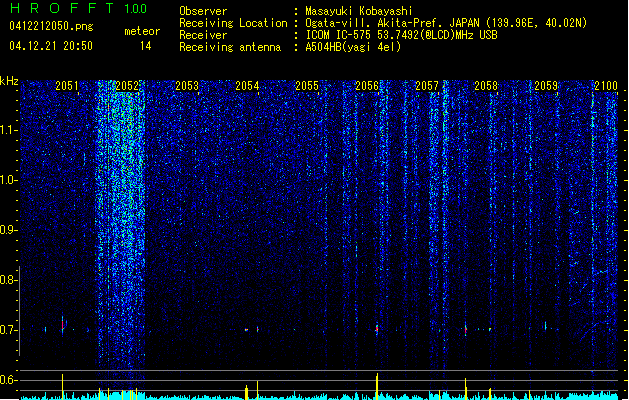
Task: Select the file name 0412212050.png
Action: 51,26
